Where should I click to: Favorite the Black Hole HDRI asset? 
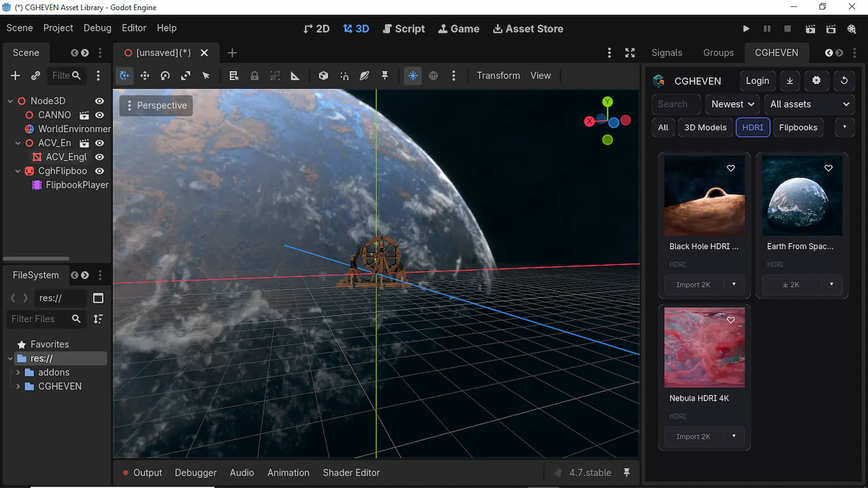[x=731, y=168]
